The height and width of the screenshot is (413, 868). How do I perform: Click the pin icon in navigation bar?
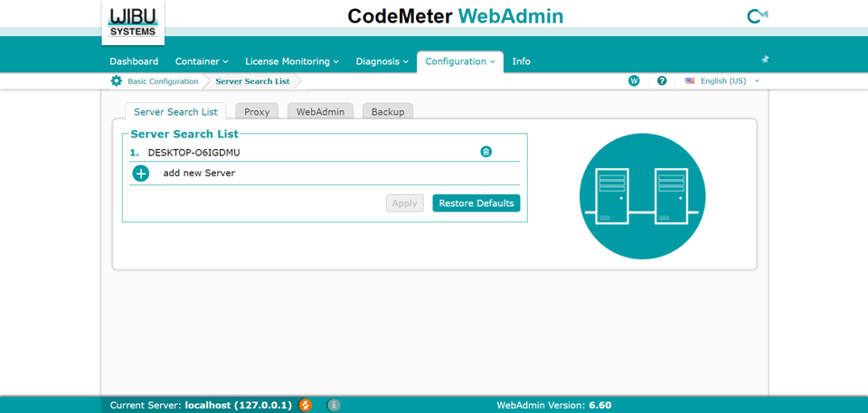point(765,60)
